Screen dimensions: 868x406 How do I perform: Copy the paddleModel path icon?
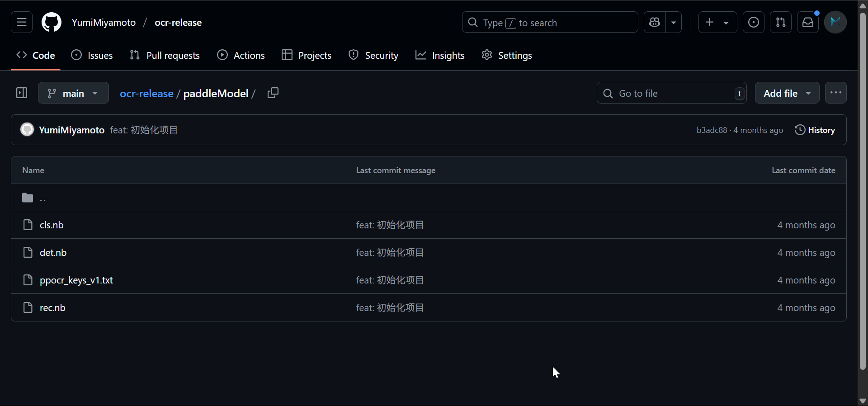tap(273, 93)
